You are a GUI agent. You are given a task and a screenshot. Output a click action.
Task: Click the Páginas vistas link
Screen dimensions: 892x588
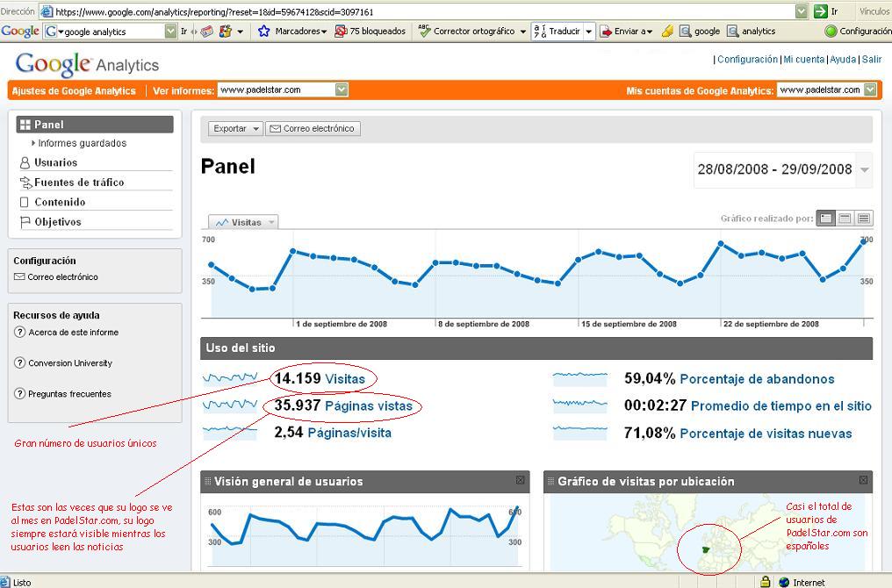click(x=369, y=406)
